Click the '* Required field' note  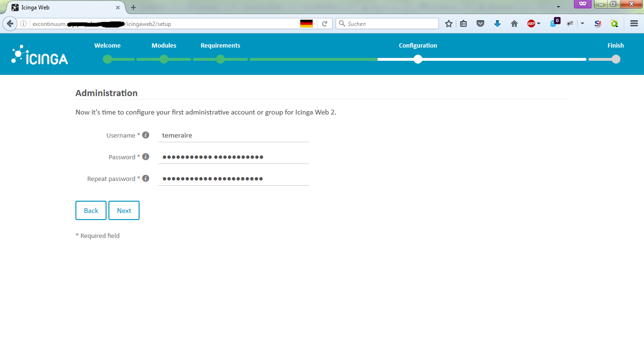[98, 236]
